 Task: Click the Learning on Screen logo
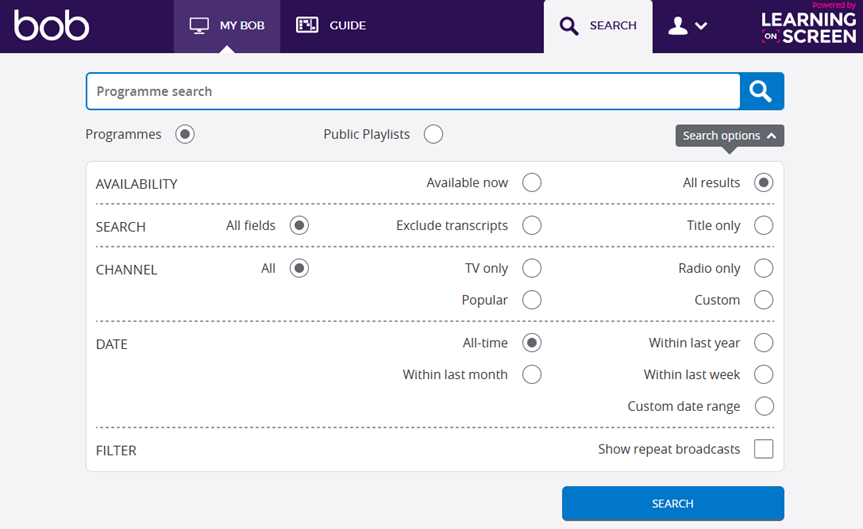pyautogui.click(x=807, y=26)
